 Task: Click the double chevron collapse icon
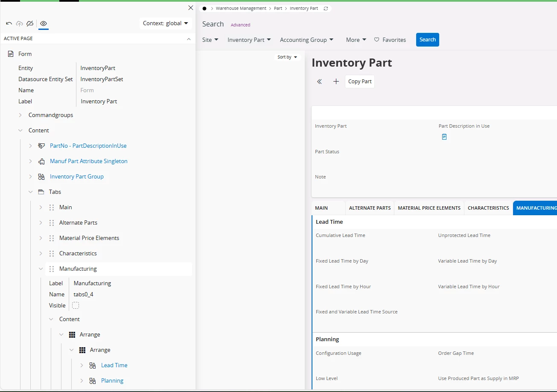point(319,82)
